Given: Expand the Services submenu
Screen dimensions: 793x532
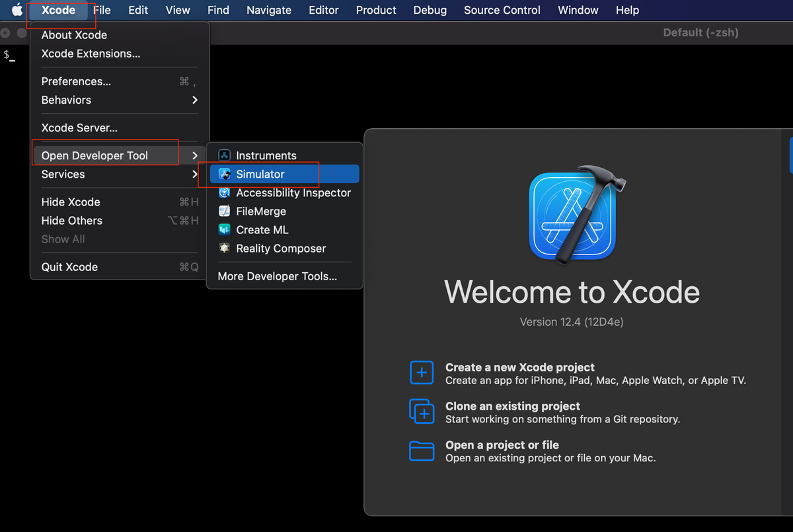Looking at the screenshot, I should 63,174.
